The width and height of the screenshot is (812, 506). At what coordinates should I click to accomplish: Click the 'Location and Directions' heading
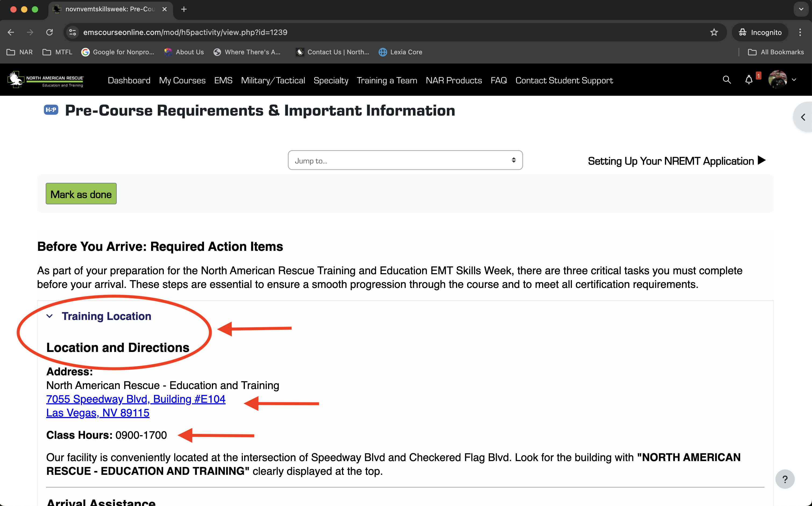[x=118, y=348]
